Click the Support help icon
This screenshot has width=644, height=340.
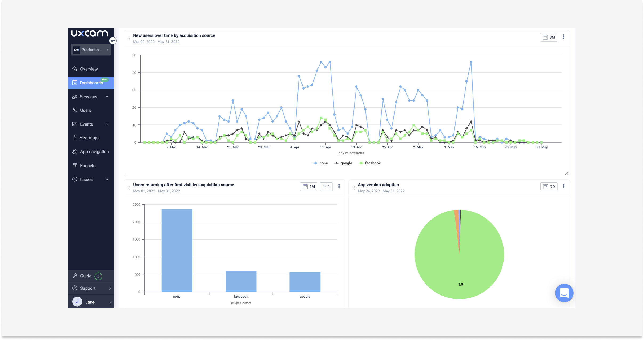click(x=75, y=288)
